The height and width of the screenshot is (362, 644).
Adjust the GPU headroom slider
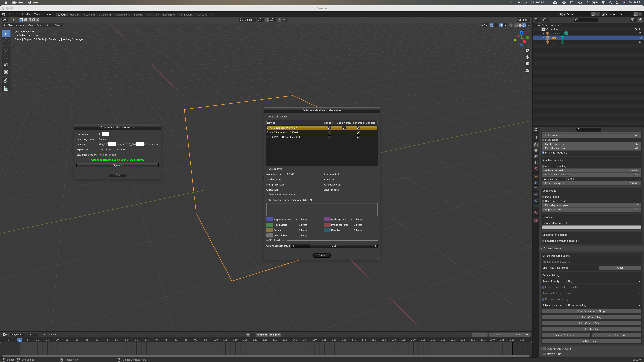coord(334,246)
